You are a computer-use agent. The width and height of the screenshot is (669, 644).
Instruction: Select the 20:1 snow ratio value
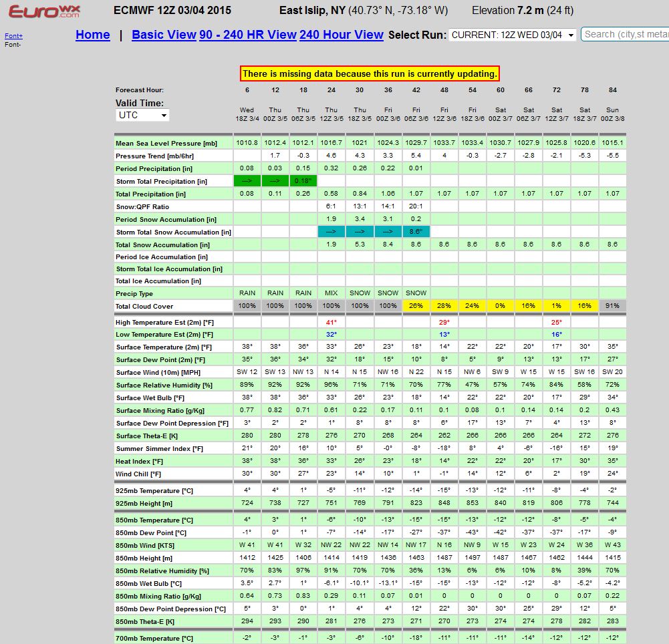click(416, 206)
